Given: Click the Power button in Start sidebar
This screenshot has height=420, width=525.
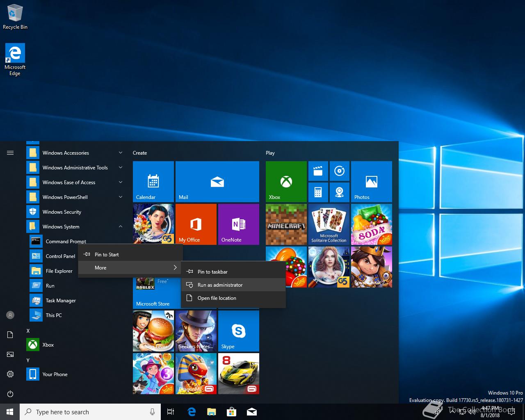Looking at the screenshot, I should tap(10, 394).
